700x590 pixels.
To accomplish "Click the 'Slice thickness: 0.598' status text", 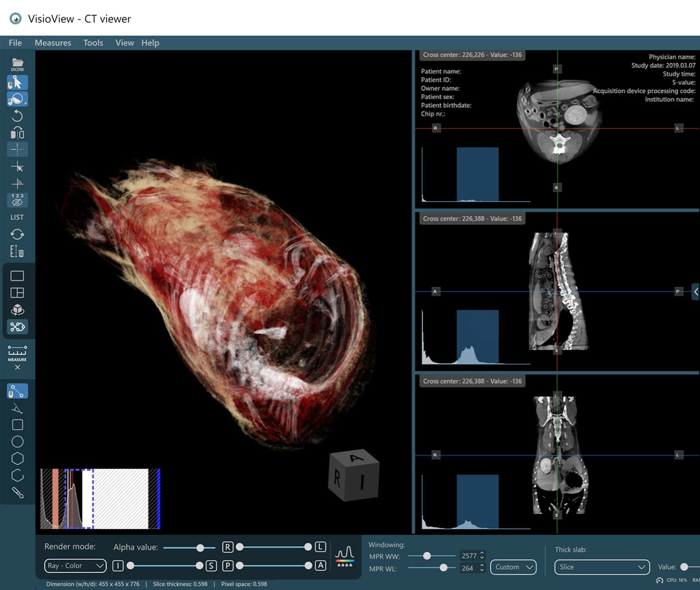I will pyautogui.click(x=180, y=584).
